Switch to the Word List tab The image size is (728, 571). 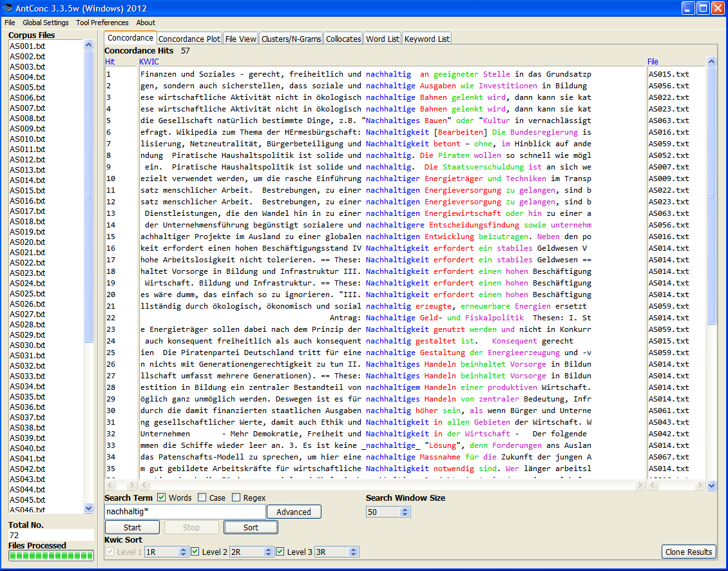[x=383, y=39]
